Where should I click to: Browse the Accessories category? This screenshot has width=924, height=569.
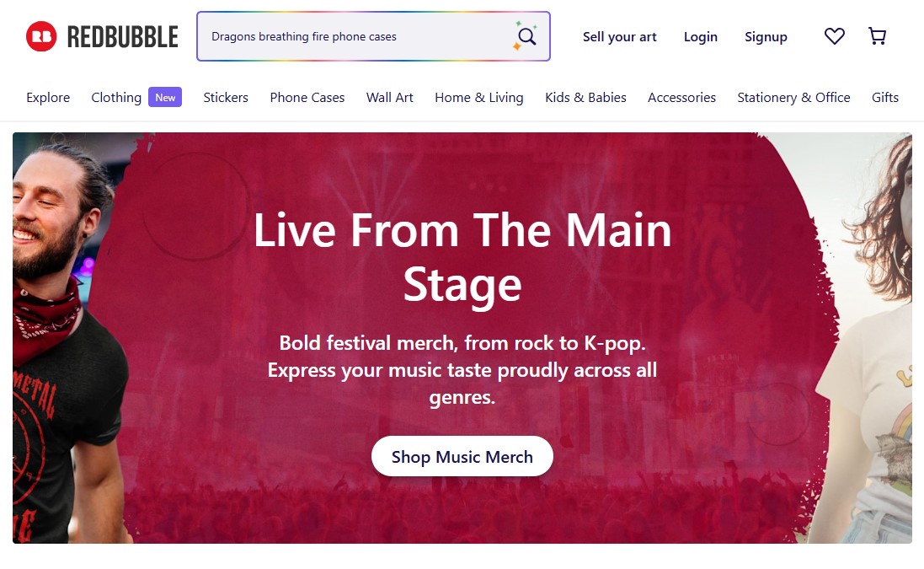681,98
